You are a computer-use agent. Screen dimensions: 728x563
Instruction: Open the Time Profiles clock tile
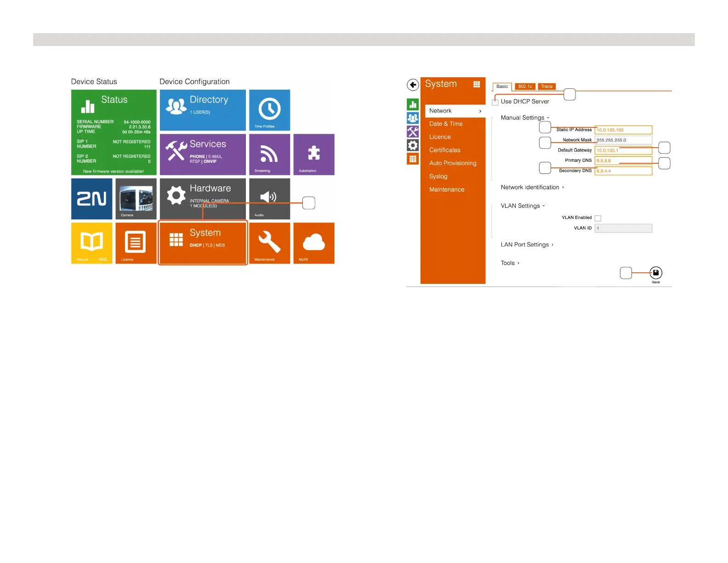(269, 110)
